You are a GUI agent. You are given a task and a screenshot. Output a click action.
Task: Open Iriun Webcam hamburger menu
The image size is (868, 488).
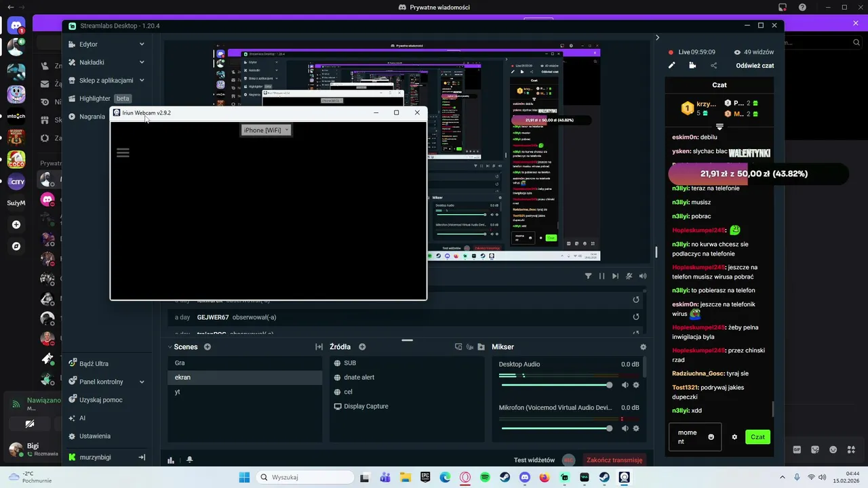point(123,152)
